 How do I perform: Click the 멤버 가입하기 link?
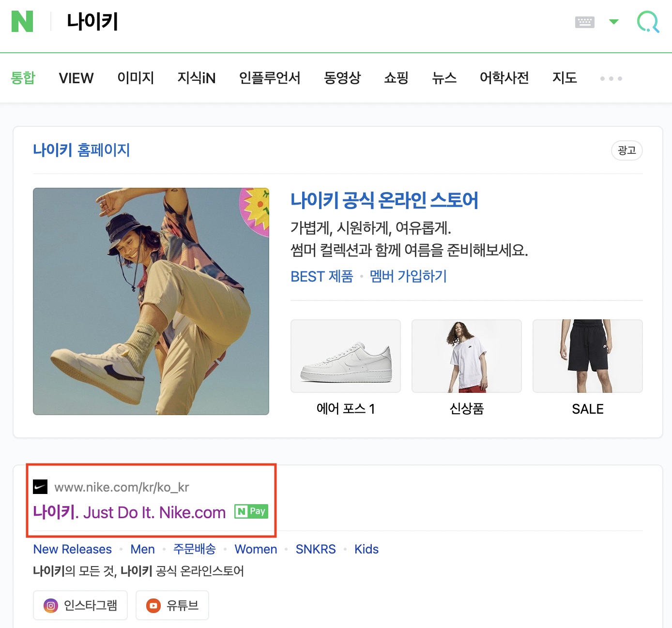pos(408,276)
